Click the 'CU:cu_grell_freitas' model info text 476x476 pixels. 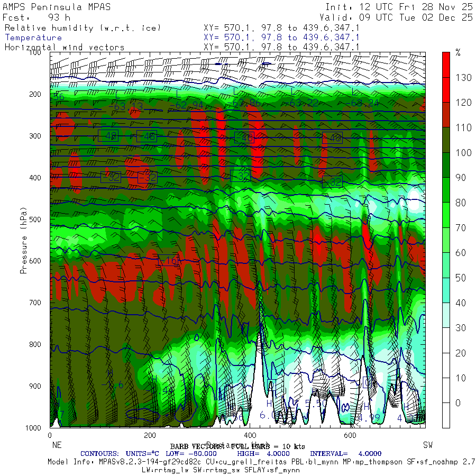pos(246,462)
